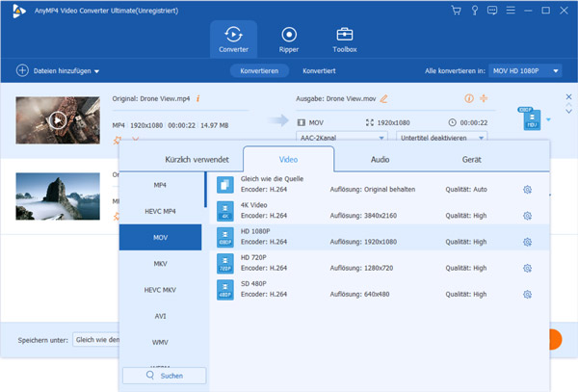Select the HD 1080P preset

(x=380, y=237)
